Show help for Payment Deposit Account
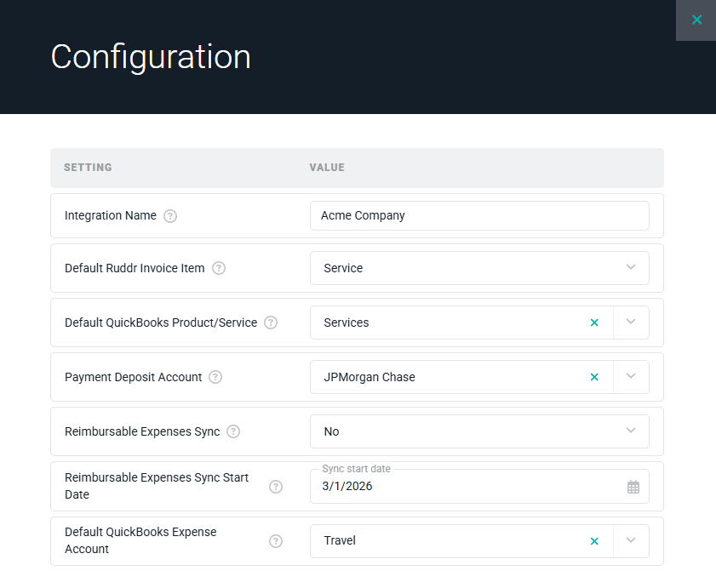The width and height of the screenshot is (716, 588). pyautogui.click(x=215, y=377)
